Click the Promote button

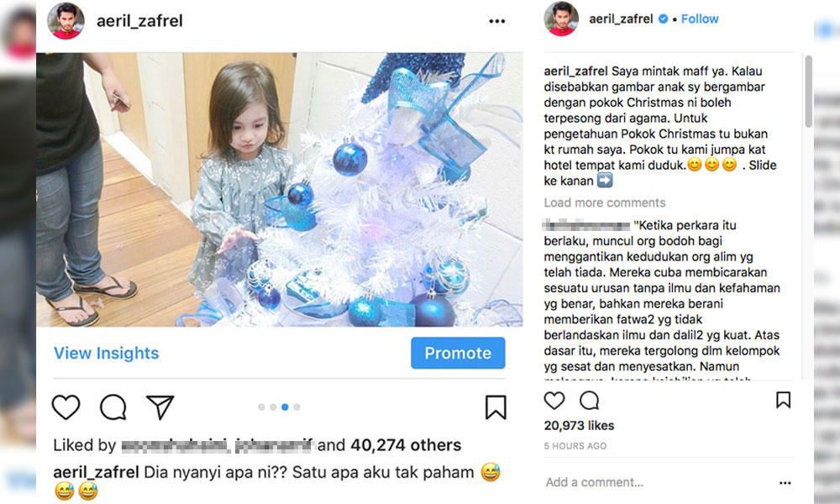(x=458, y=354)
